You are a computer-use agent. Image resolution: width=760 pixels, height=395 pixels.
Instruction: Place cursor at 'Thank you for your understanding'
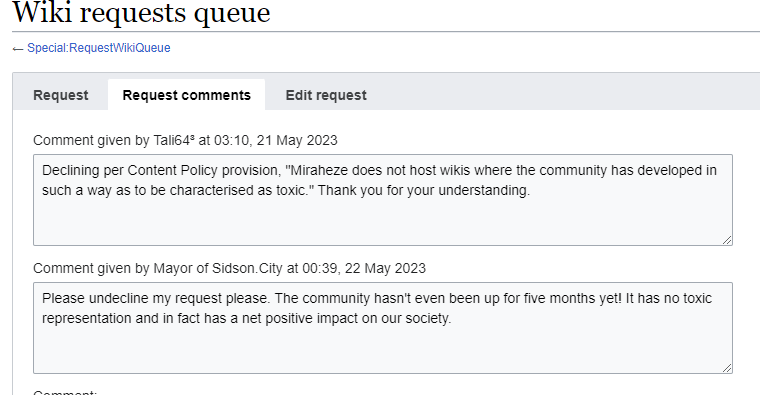point(424,190)
